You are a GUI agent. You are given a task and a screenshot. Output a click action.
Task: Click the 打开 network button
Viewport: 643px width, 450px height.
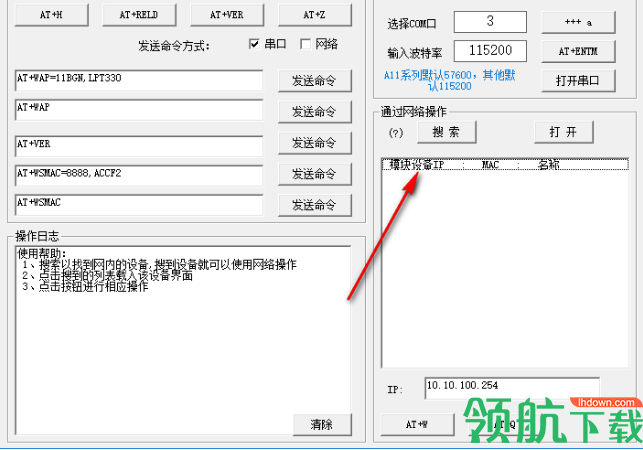click(x=563, y=132)
